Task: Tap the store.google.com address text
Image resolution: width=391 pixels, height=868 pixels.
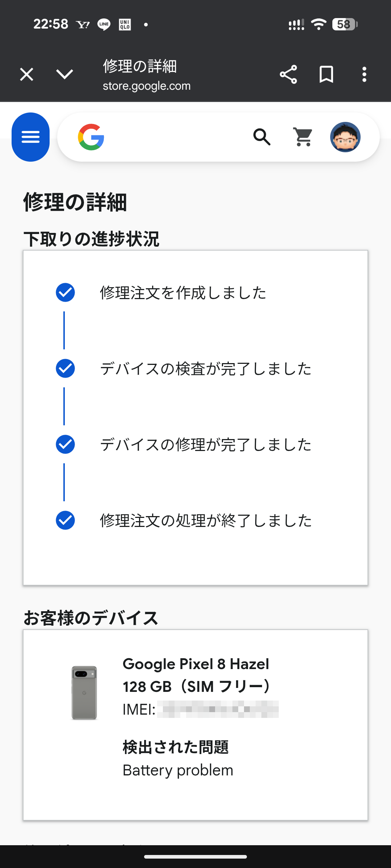Action: (x=147, y=86)
